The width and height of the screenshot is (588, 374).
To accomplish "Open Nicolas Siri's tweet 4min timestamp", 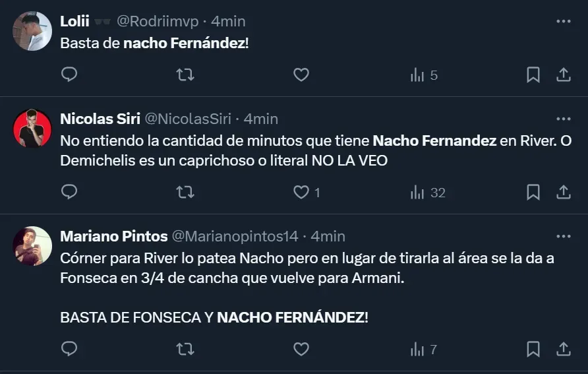I will click(x=261, y=119).
